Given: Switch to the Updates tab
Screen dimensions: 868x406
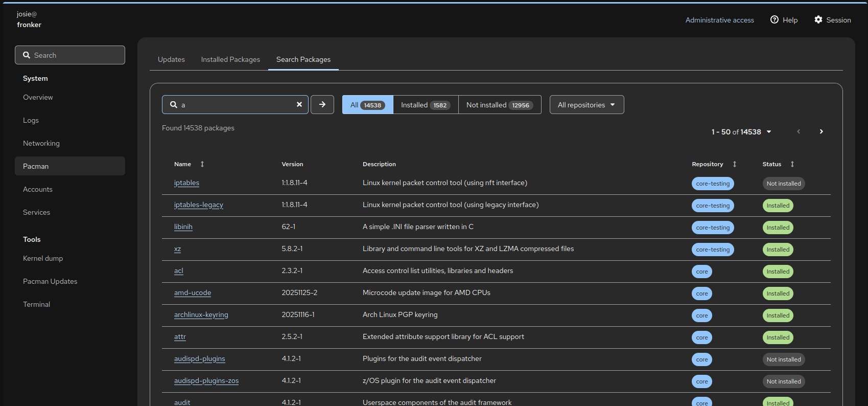Looking at the screenshot, I should (171, 59).
